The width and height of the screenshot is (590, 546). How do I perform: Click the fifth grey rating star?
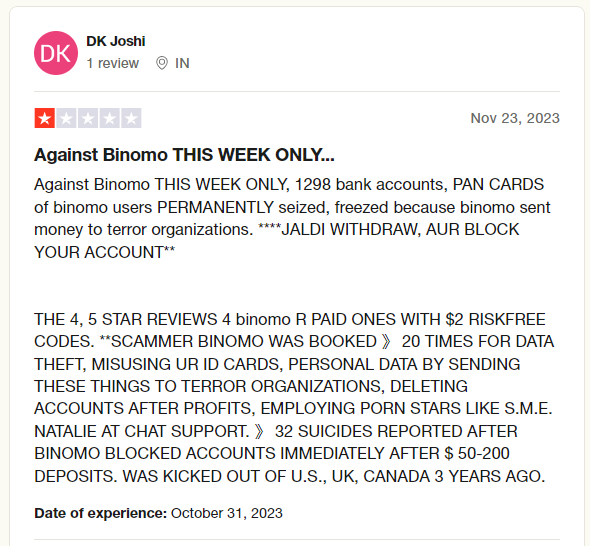click(131, 118)
